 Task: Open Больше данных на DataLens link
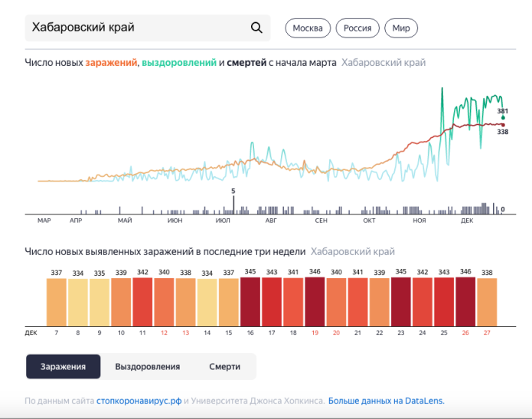tap(386, 401)
